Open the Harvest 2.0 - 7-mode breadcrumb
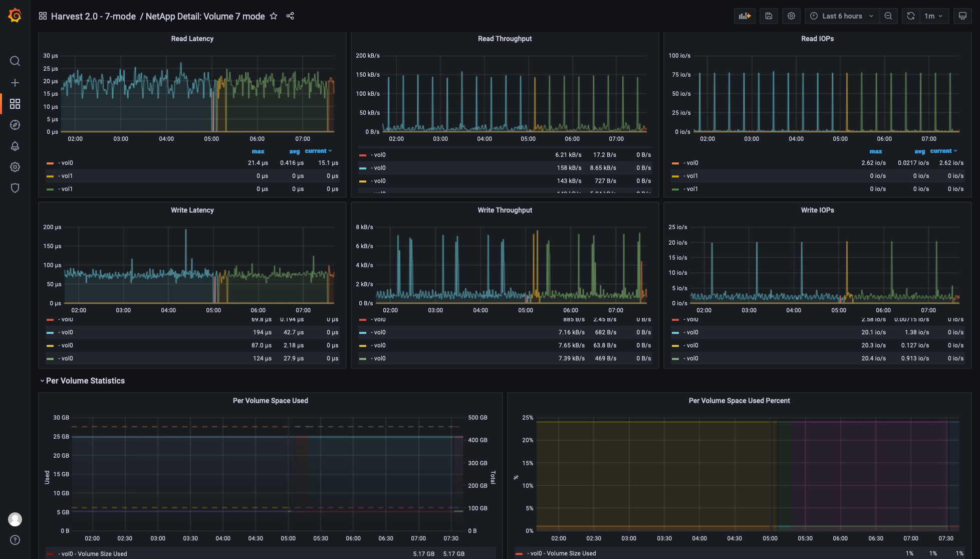 (x=93, y=16)
